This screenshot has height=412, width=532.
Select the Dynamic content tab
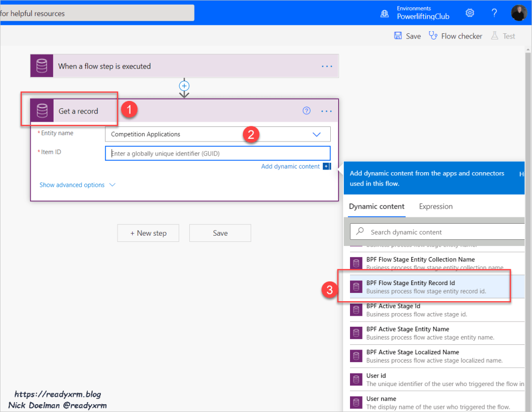pos(377,207)
